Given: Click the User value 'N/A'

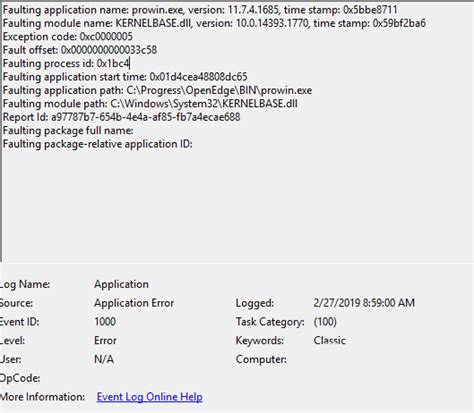Looking at the screenshot, I should pos(104,359).
